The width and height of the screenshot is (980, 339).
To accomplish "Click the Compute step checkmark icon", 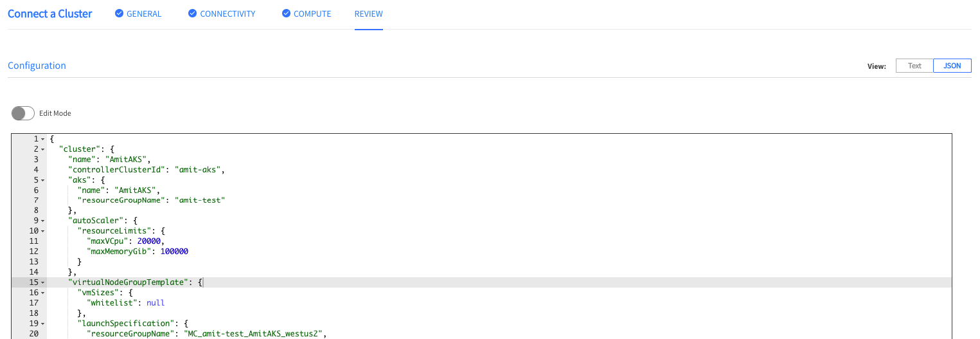I will (x=286, y=14).
